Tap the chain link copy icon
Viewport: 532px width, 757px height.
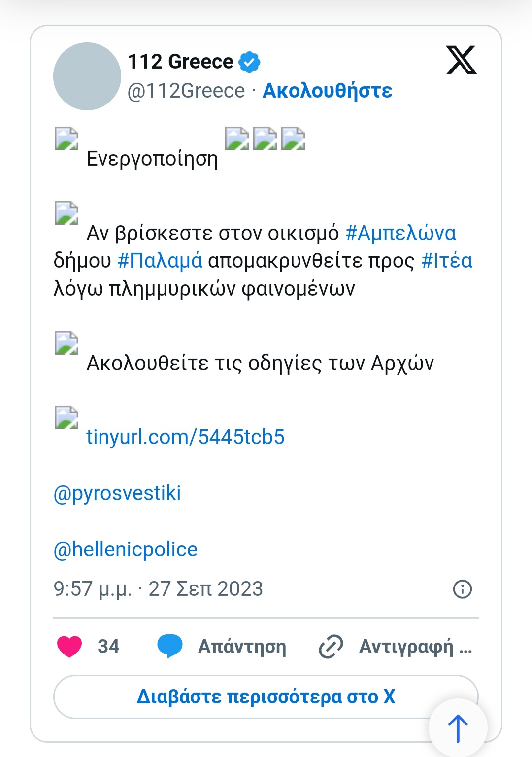[331, 647]
